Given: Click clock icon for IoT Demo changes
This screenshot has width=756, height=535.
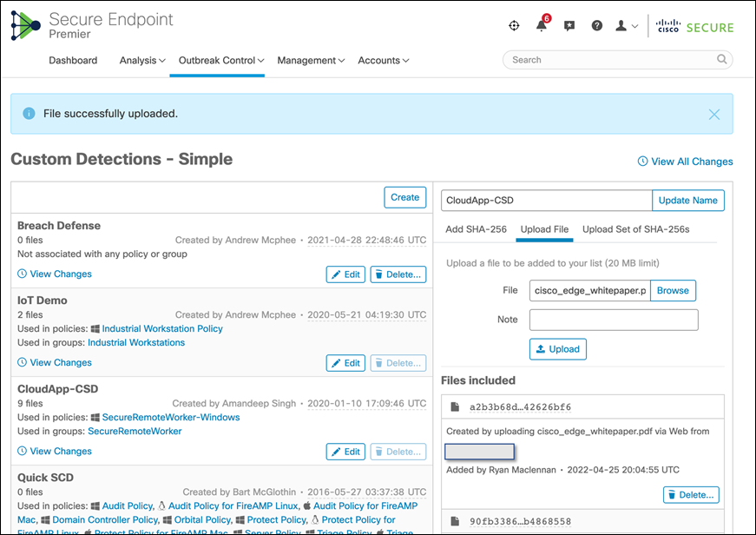Looking at the screenshot, I should [23, 362].
